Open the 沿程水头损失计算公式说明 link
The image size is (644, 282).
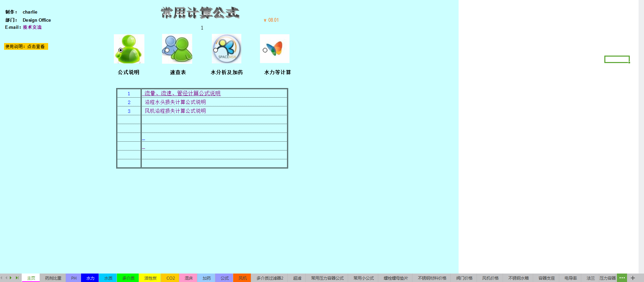[x=175, y=102]
